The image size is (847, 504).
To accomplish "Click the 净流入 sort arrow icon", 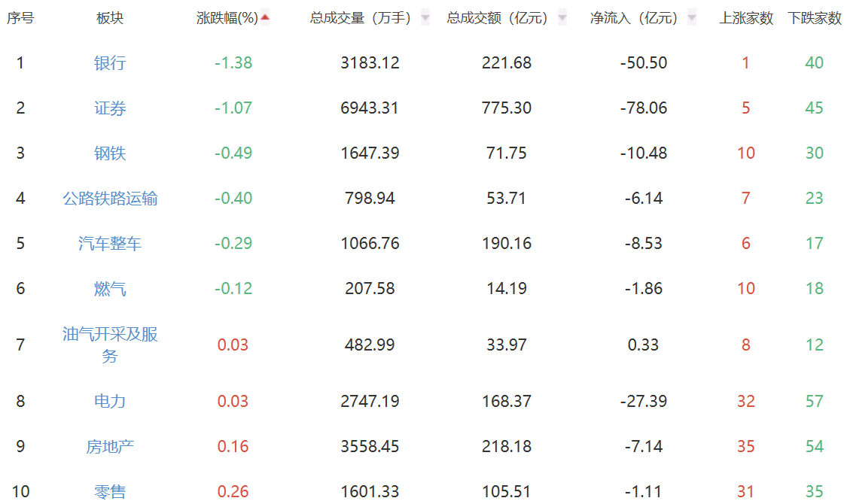I will (x=692, y=17).
